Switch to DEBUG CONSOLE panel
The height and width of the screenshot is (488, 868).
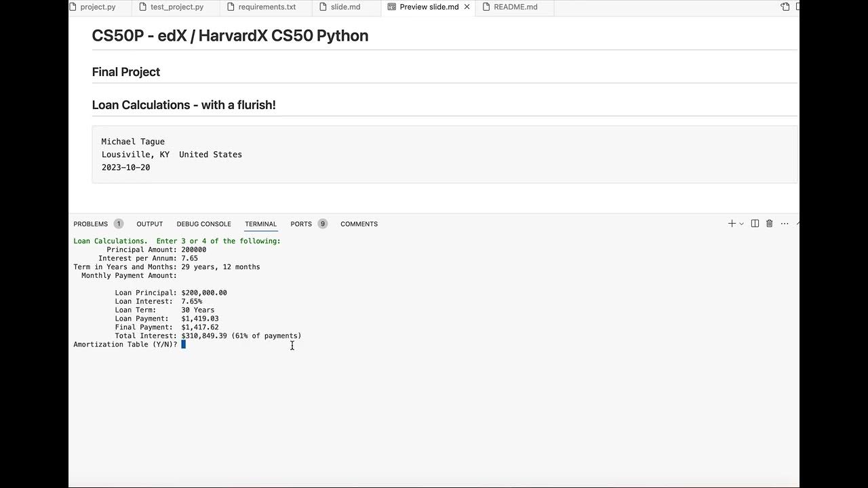click(203, 224)
